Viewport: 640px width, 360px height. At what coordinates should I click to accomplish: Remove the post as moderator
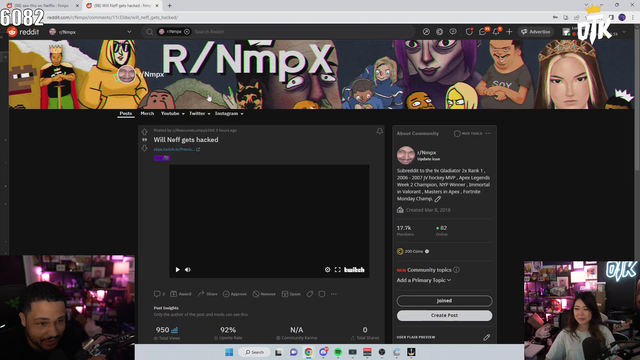[264, 294]
